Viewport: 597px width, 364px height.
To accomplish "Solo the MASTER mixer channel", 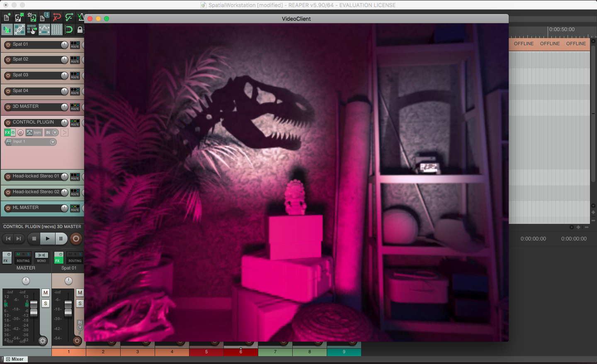I will pos(46,303).
